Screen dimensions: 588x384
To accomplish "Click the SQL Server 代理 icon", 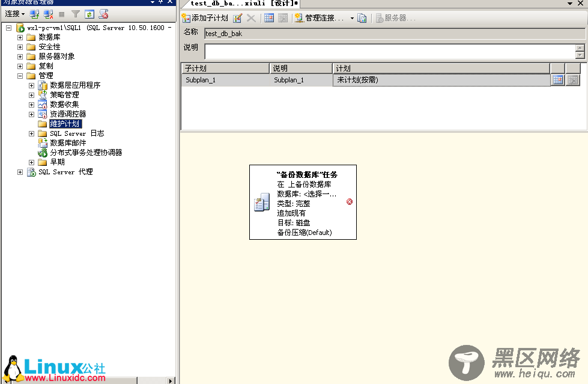I will click(31, 172).
